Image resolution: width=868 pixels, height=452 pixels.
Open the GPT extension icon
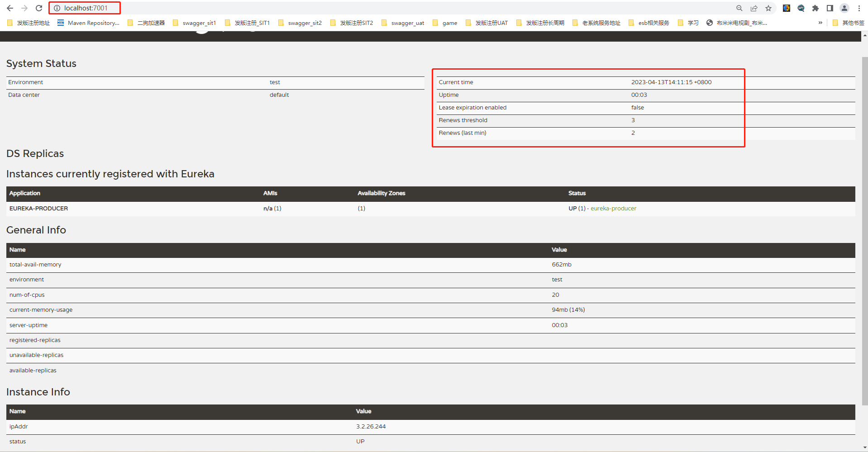pos(801,8)
